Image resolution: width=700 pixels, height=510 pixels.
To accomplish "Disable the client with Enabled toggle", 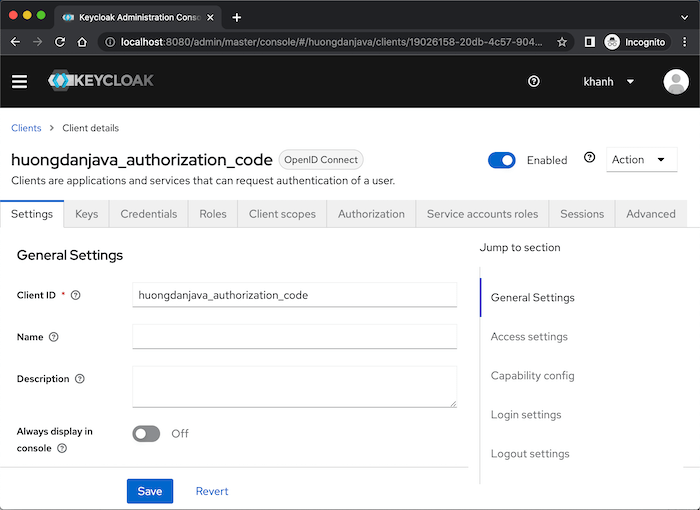I will click(501, 160).
